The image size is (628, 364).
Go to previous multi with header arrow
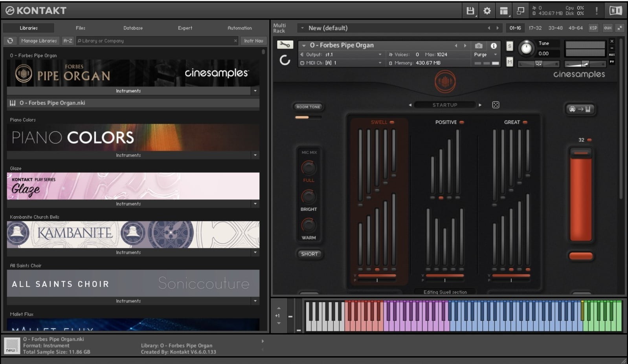click(488, 28)
